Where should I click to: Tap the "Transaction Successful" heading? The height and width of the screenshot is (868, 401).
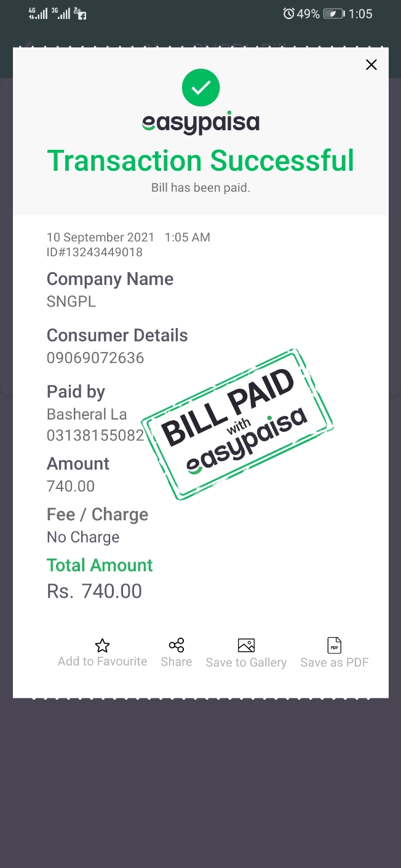200,161
